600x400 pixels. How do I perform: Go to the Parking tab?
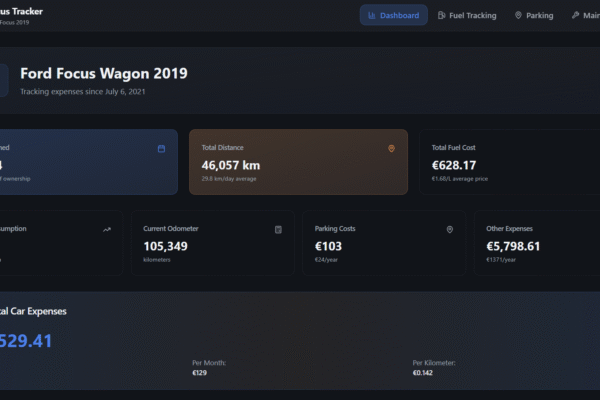pos(533,15)
